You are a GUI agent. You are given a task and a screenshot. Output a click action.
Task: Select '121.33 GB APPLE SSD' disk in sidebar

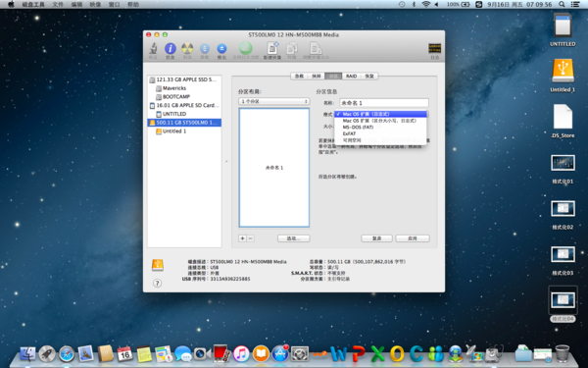click(x=184, y=79)
